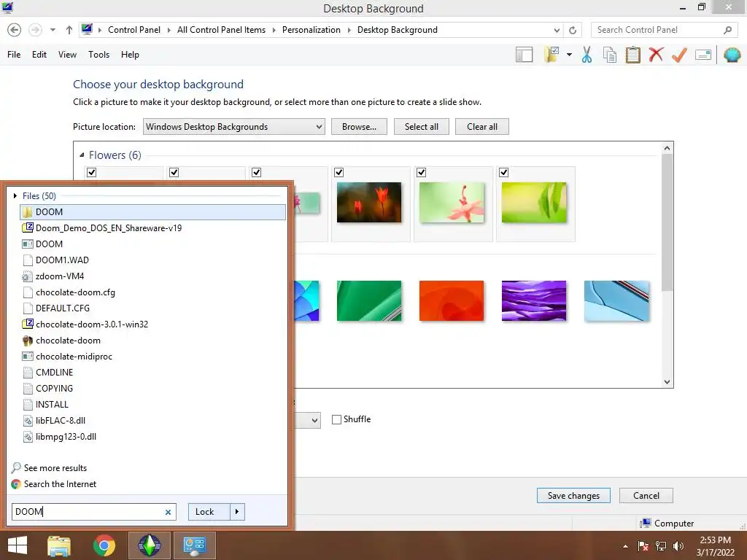
Task: Click the orange checkmark Properties icon
Action: [x=679, y=55]
